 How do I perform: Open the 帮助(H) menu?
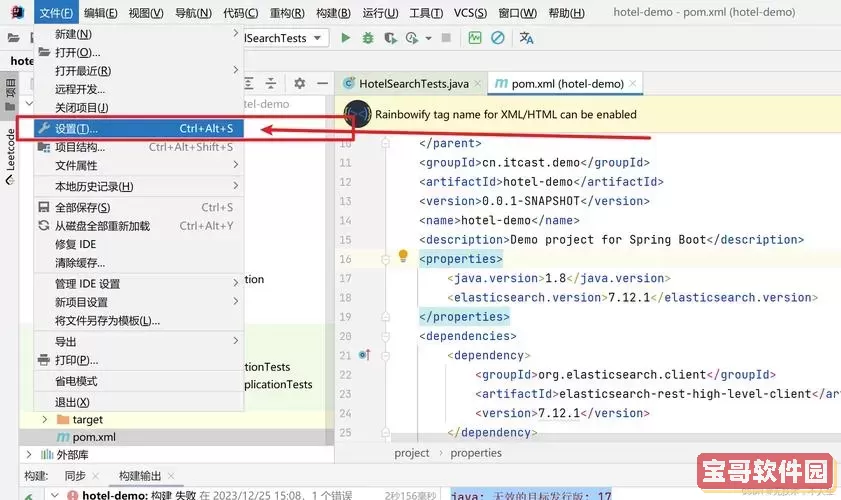point(566,12)
